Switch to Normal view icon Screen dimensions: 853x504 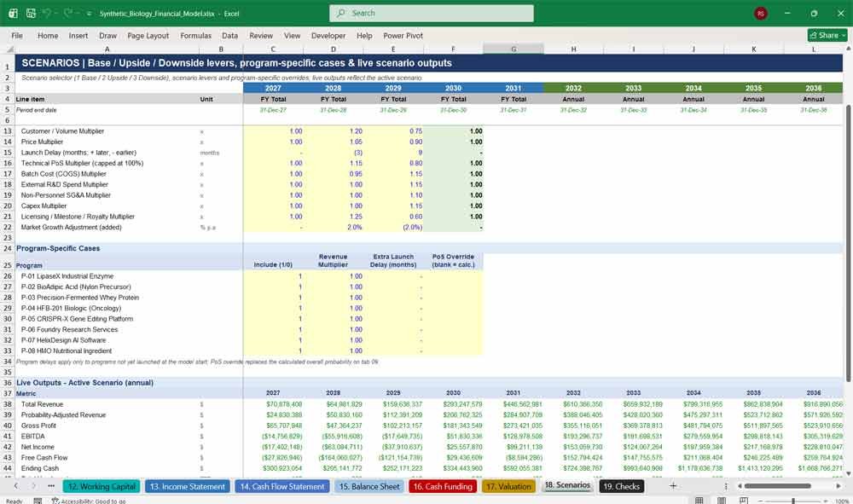pos(699,501)
